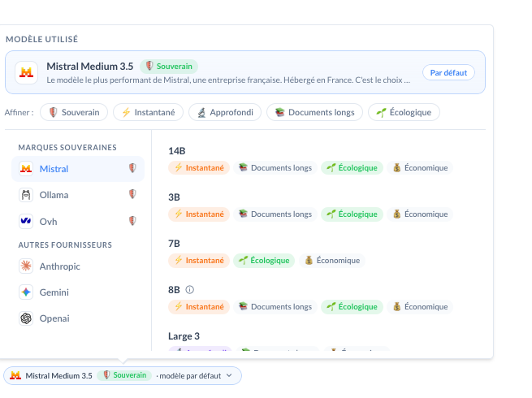This screenshot has width=532, height=398.
Task: Select the Mistral provider tab
Action: [x=78, y=169]
